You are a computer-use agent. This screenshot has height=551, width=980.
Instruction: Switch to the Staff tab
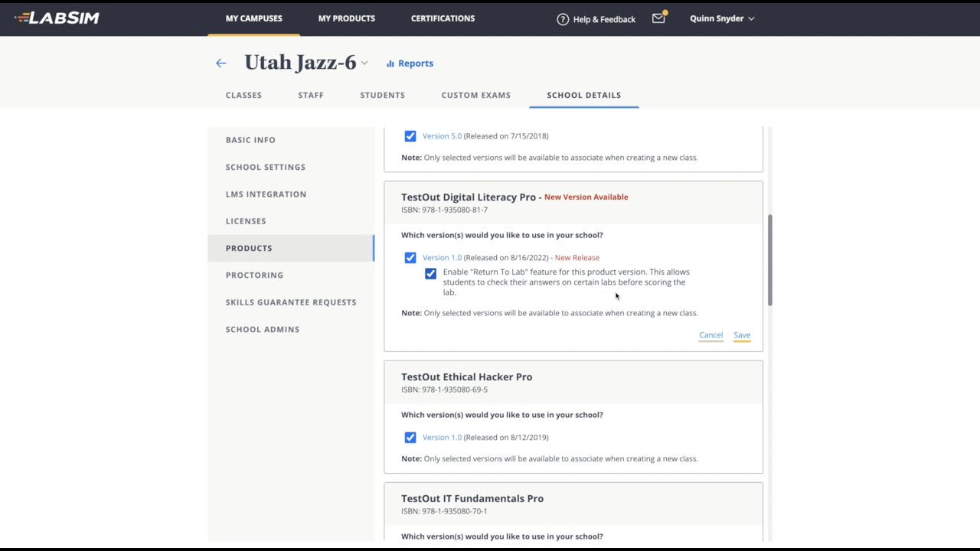click(311, 95)
